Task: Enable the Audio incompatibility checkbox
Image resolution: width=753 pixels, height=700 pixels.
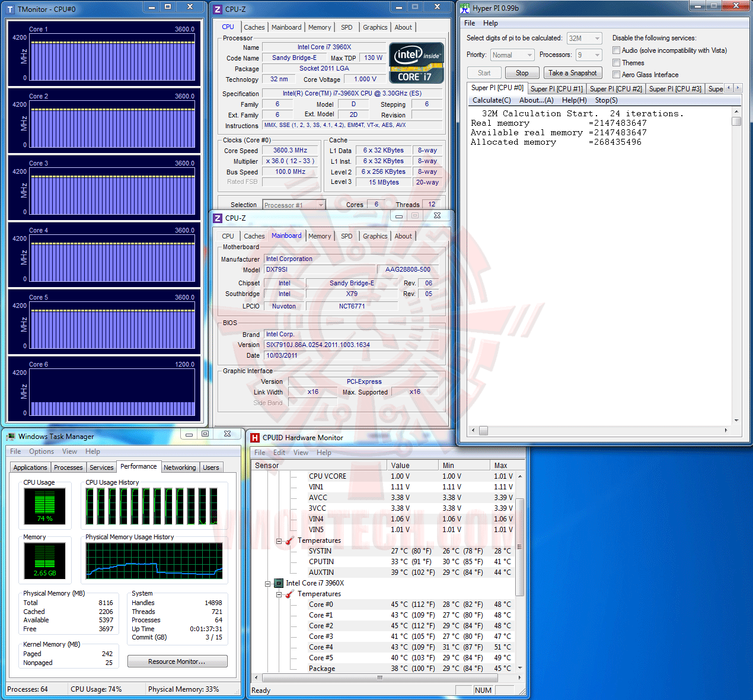Action: click(617, 50)
